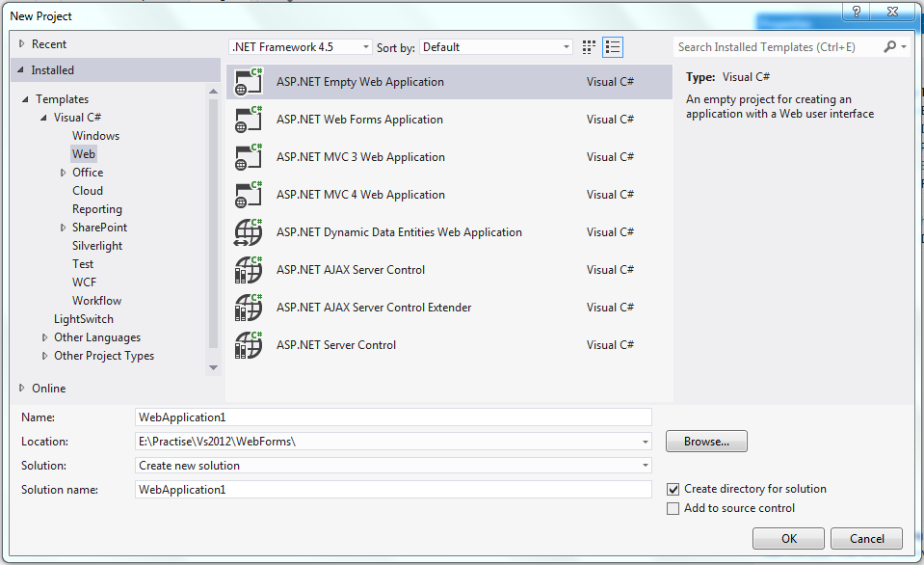
Task: Click the template tree scrollbar up arrow
Action: coord(213,91)
